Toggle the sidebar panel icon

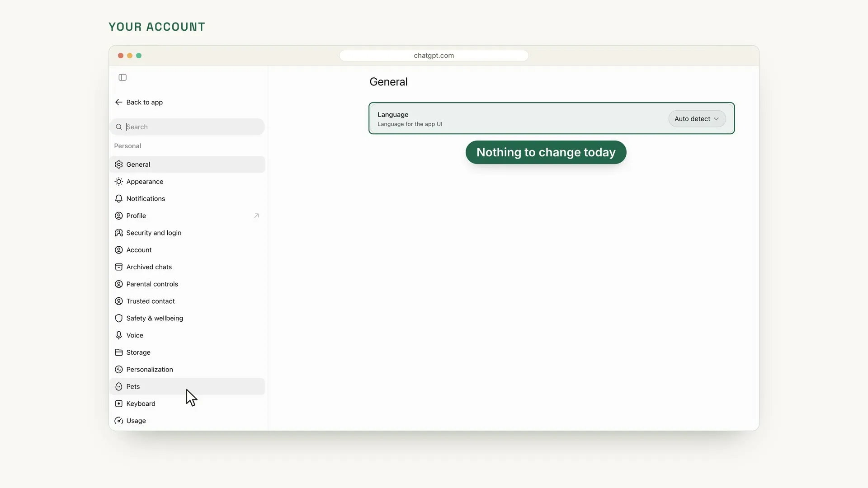point(123,77)
